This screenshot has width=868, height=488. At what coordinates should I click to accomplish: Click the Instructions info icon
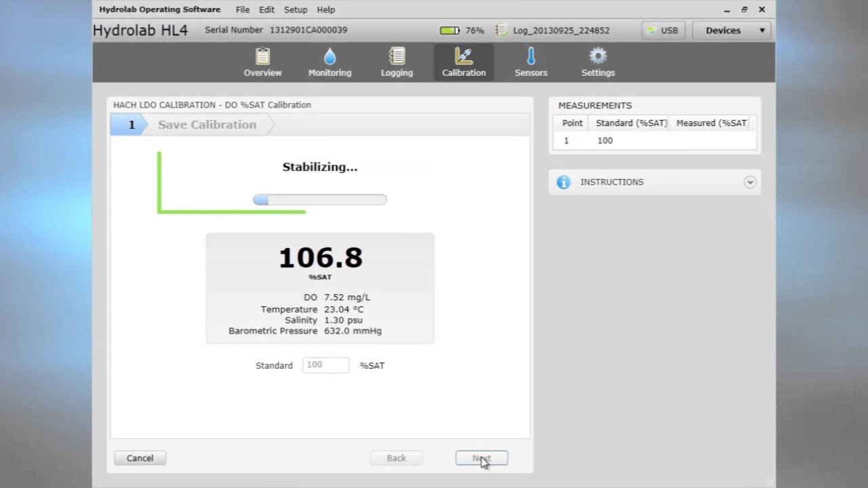pos(564,182)
